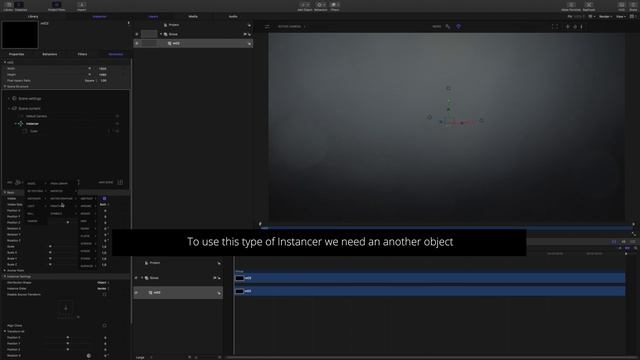Open the Properties inspector tab

(x=16, y=54)
